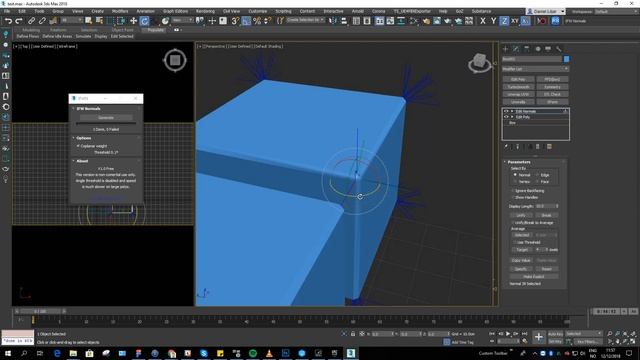Image resolution: width=640 pixels, height=360 pixels.
Task: Click the Make Explicit button
Action: point(533,277)
